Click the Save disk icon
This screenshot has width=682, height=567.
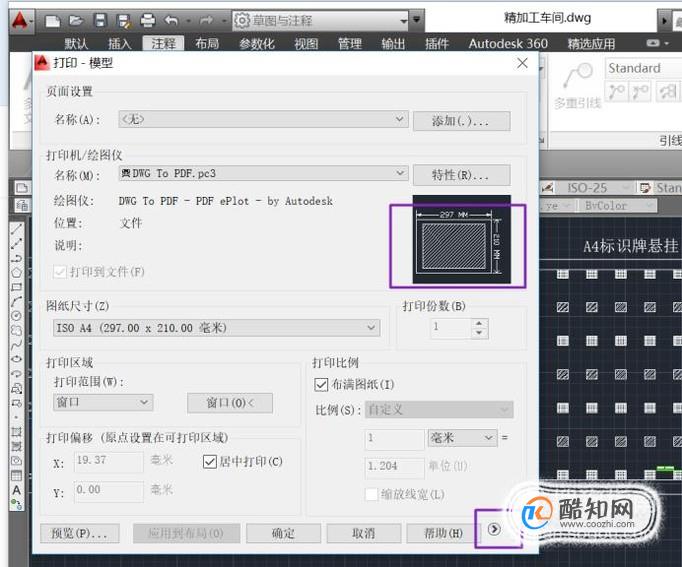pos(100,20)
